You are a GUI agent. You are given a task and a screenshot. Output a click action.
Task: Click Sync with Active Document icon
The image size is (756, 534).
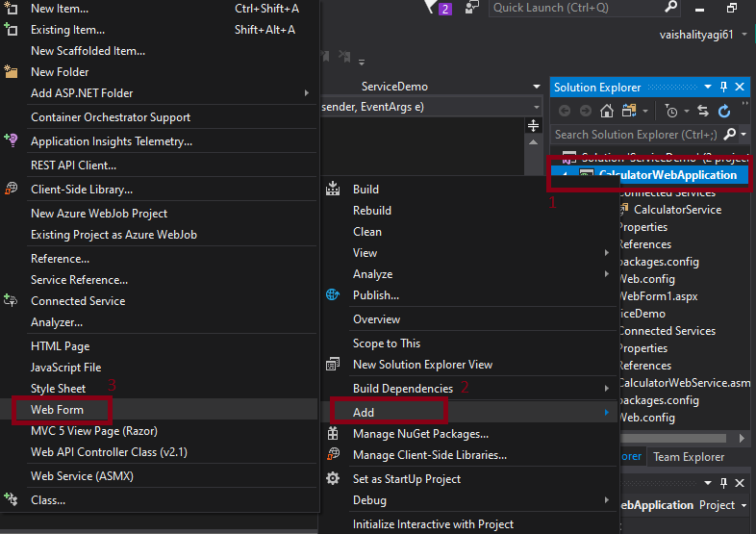tap(703, 112)
